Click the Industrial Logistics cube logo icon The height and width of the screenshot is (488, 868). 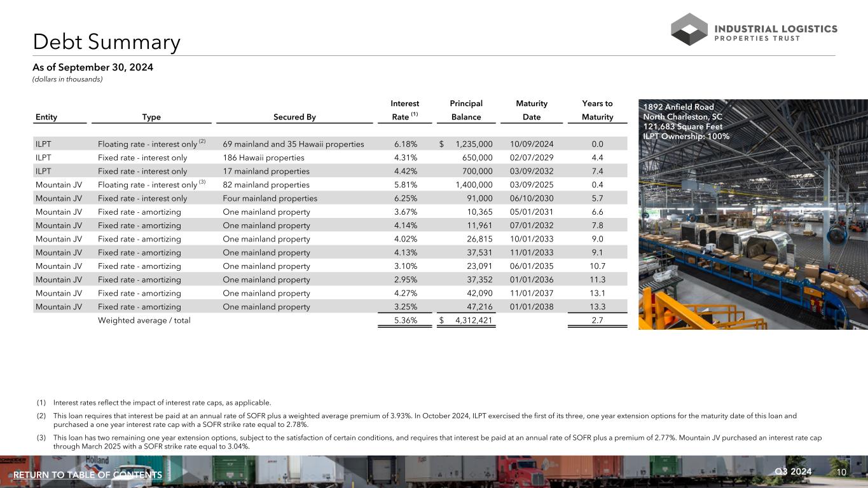pyautogui.click(x=689, y=29)
